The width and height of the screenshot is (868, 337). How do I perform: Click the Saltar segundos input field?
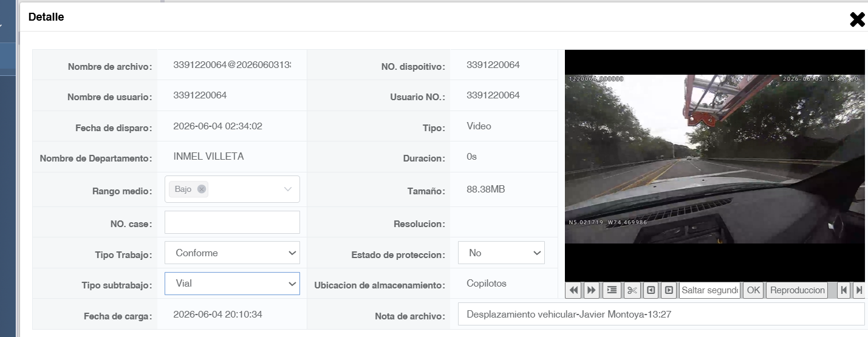point(710,290)
